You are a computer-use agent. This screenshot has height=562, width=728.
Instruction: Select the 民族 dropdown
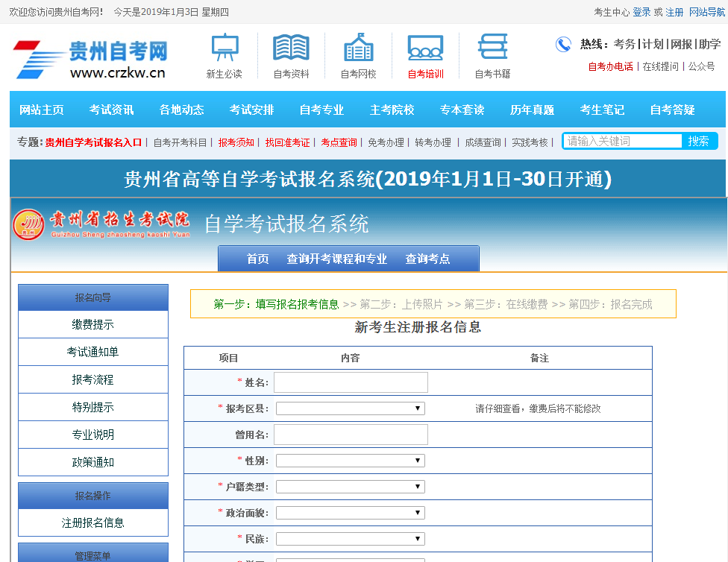click(350, 539)
